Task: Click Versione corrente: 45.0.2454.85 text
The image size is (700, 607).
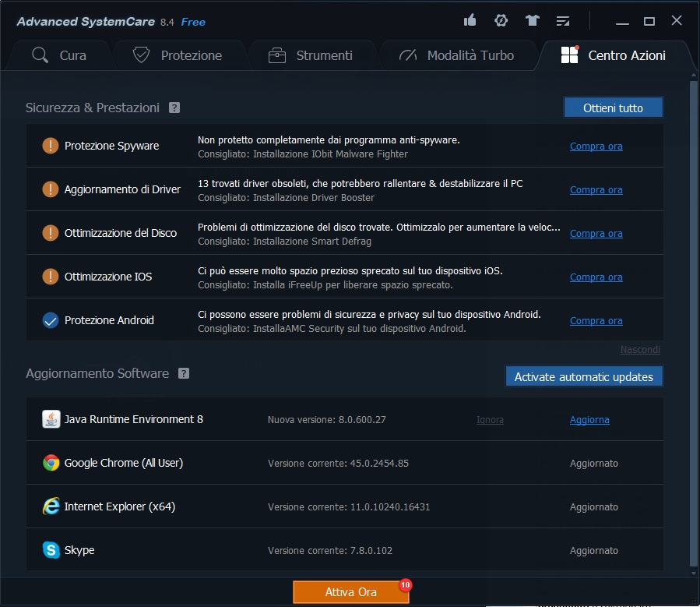Action: point(339,463)
